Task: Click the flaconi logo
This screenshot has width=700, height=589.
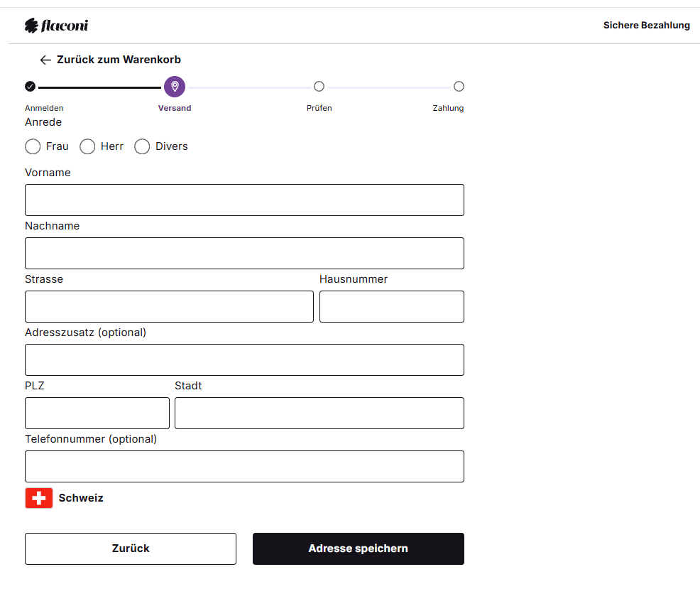Action: [56, 26]
